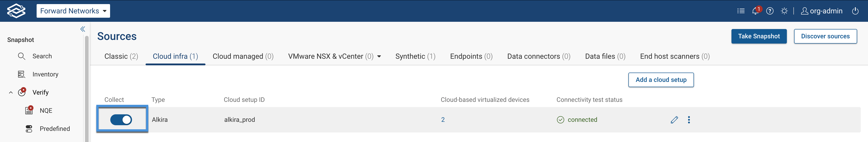Click the sidebar vertical scrollbar
Viewport: 868px width, 142px height.
87,88
